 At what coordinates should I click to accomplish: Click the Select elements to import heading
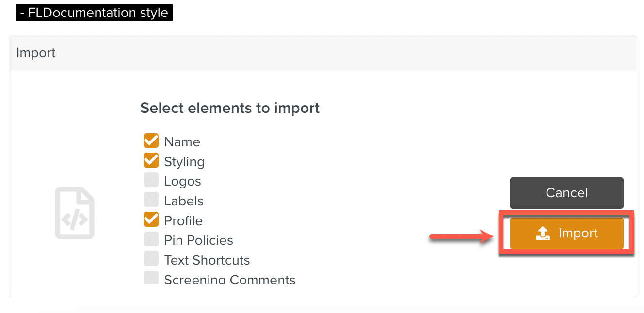pos(230,108)
